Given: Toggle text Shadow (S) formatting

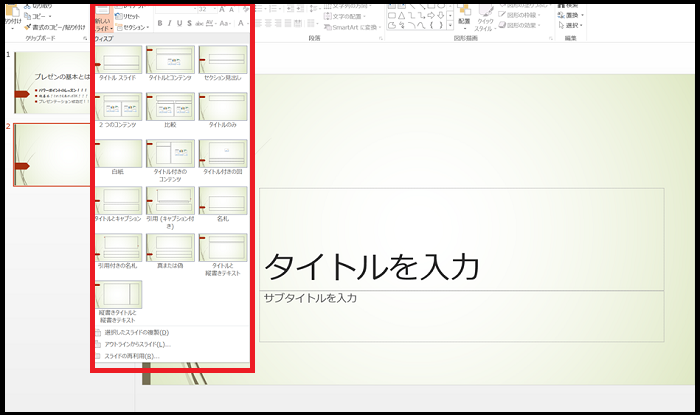Looking at the screenshot, I should (x=189, y=23).
